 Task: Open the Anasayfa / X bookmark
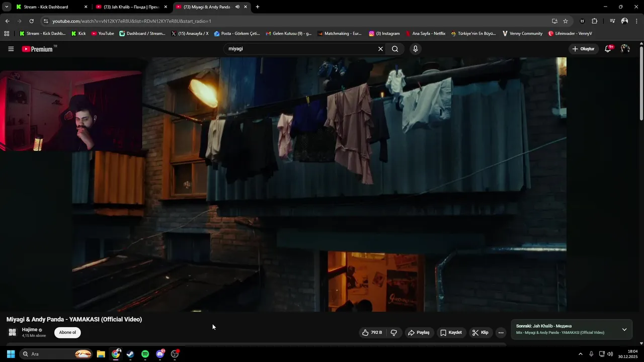coord(190,34)
